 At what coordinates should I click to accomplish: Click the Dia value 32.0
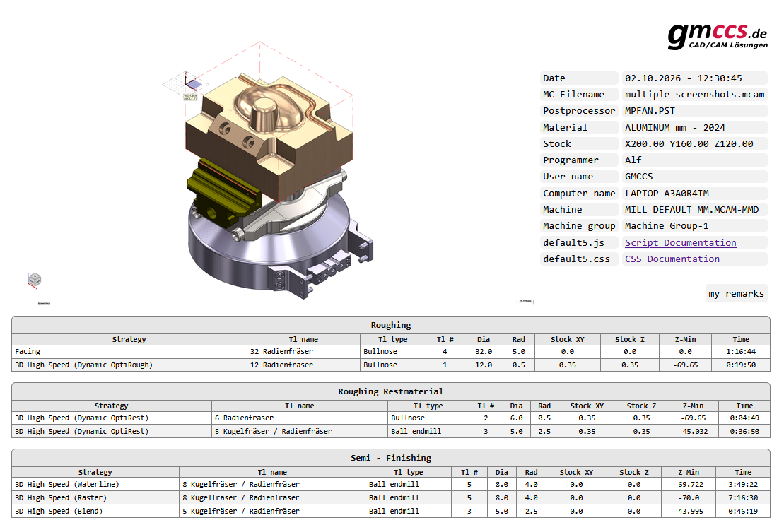coord(484,352)
